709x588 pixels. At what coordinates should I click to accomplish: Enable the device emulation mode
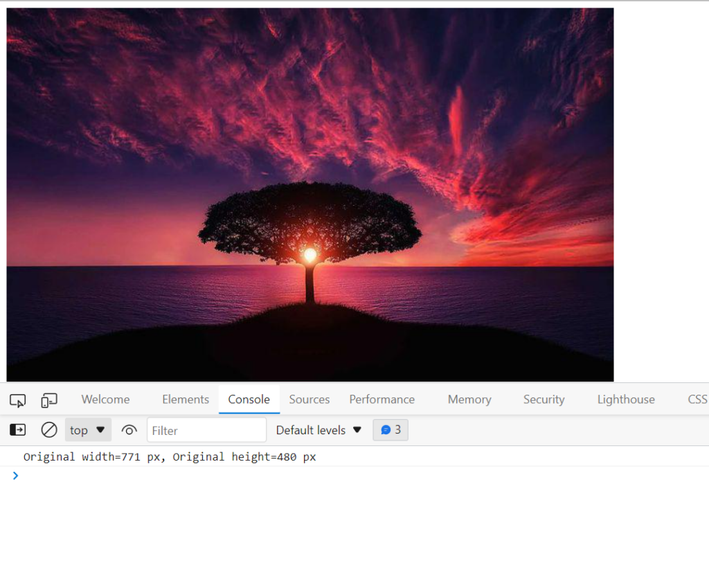point(48,399)
